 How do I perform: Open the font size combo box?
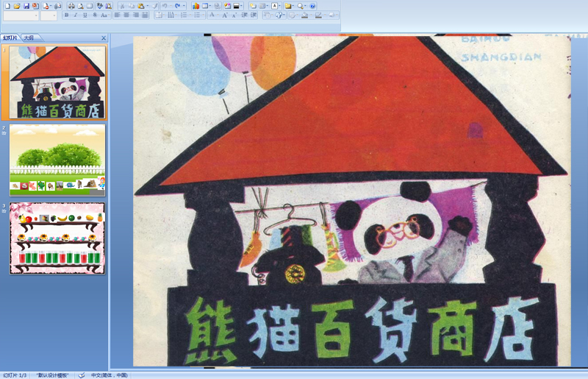pos(49,15)
